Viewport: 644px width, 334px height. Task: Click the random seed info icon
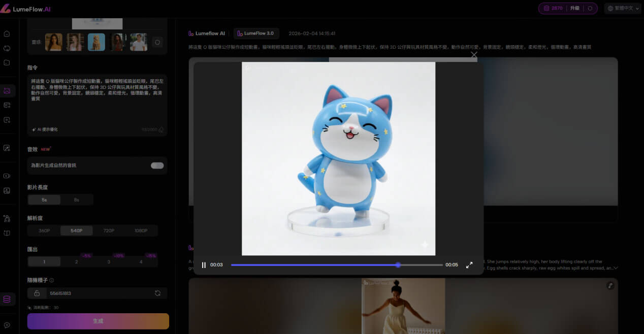pyautogui.click(x=52, y=280)
